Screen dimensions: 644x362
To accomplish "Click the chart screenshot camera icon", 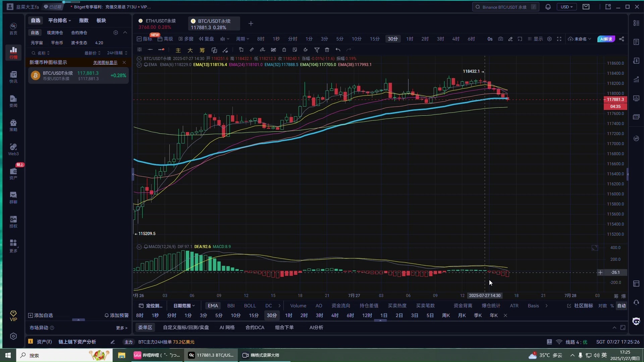I will pos(500,39).
